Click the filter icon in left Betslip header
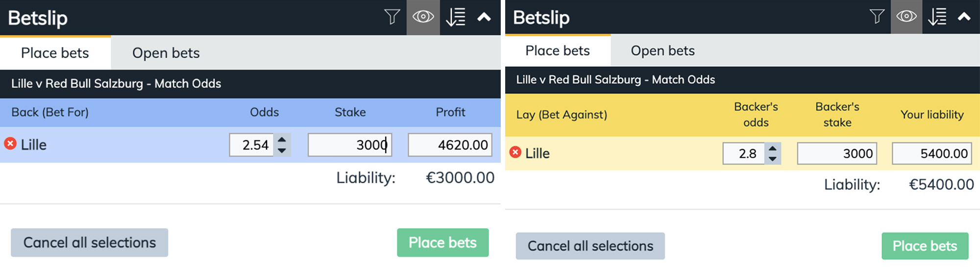Viewport: 980px width, 269px height. point(392,17)
